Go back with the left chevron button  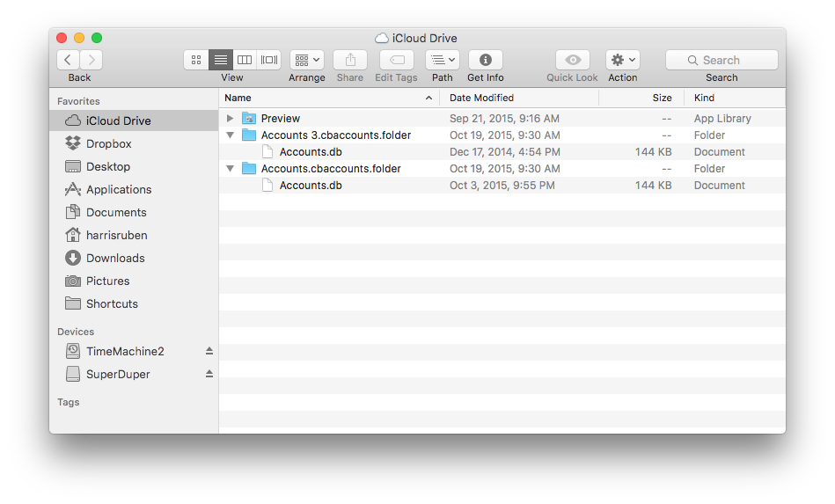(68, 60)
